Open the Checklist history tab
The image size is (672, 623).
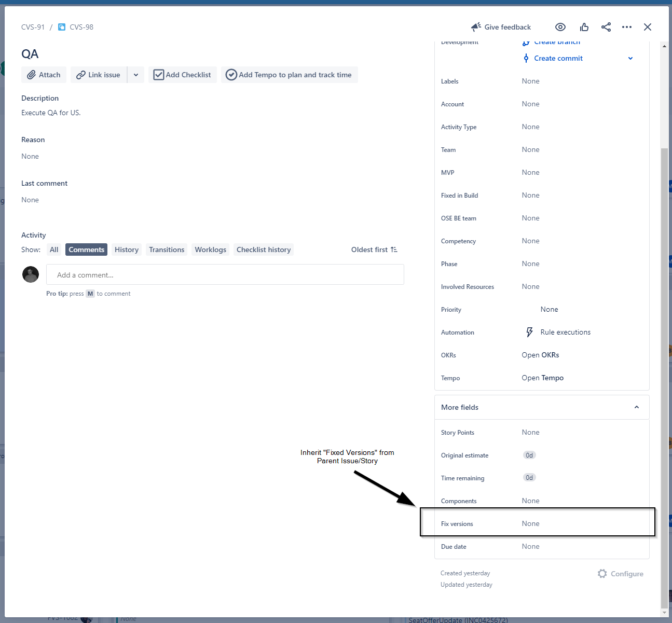(x=264, y=250)
